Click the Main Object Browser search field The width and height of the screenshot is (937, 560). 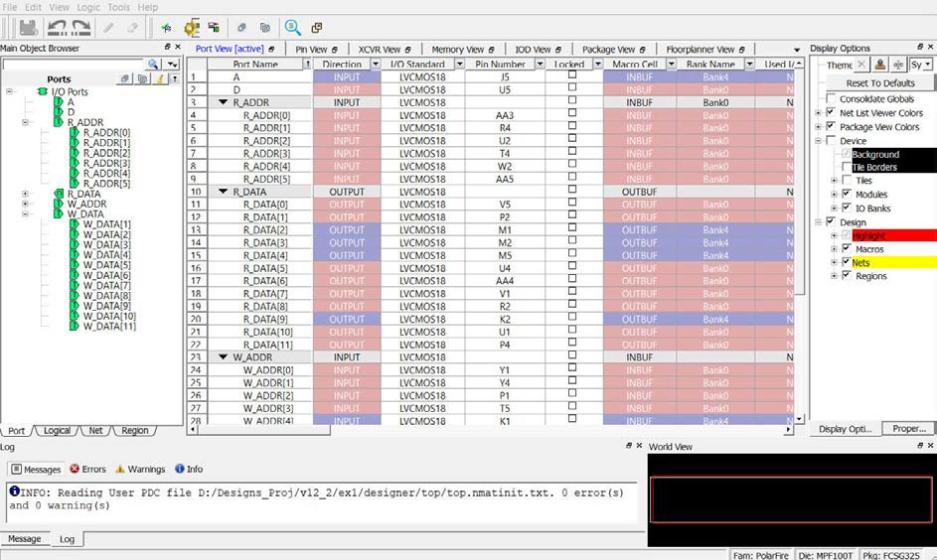(x=73, y=64)
